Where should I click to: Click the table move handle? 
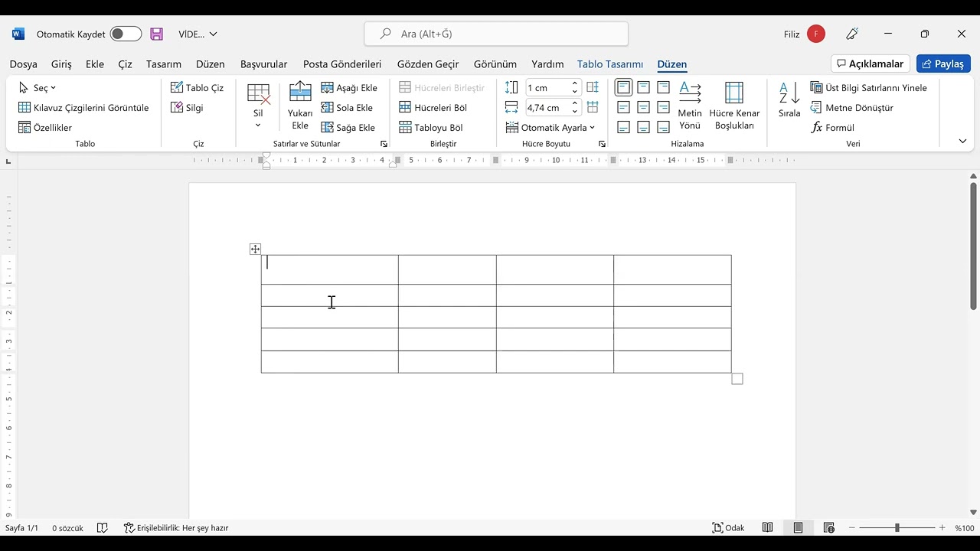click(x=255, y=249)
